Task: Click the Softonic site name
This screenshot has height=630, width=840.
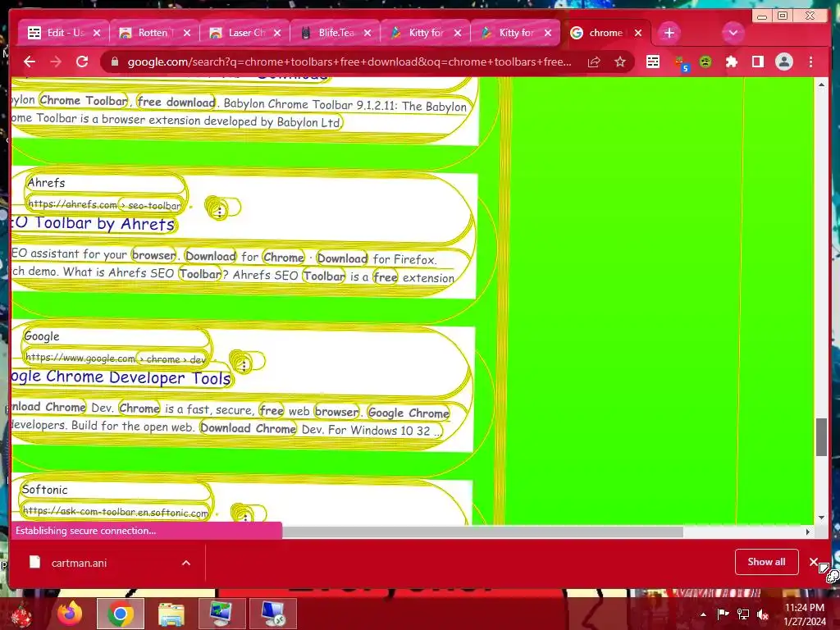Action: tap(44, 490)
